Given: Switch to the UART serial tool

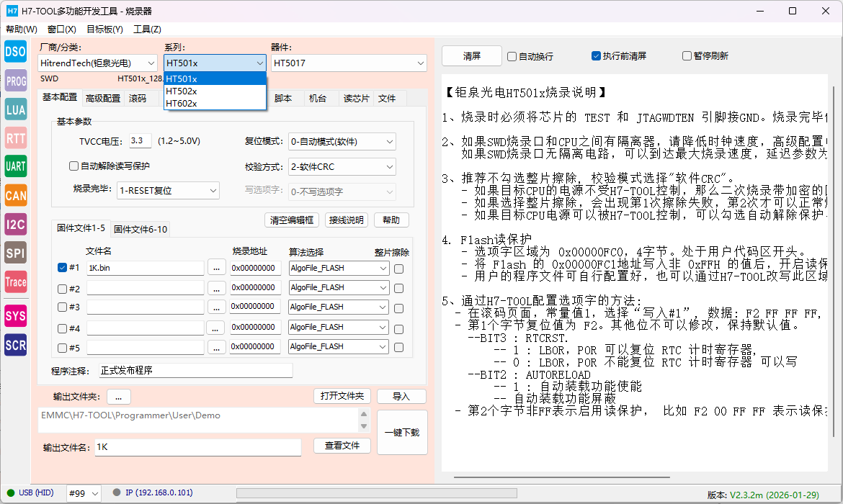Looking at the screenshot, I should [16, 166].
